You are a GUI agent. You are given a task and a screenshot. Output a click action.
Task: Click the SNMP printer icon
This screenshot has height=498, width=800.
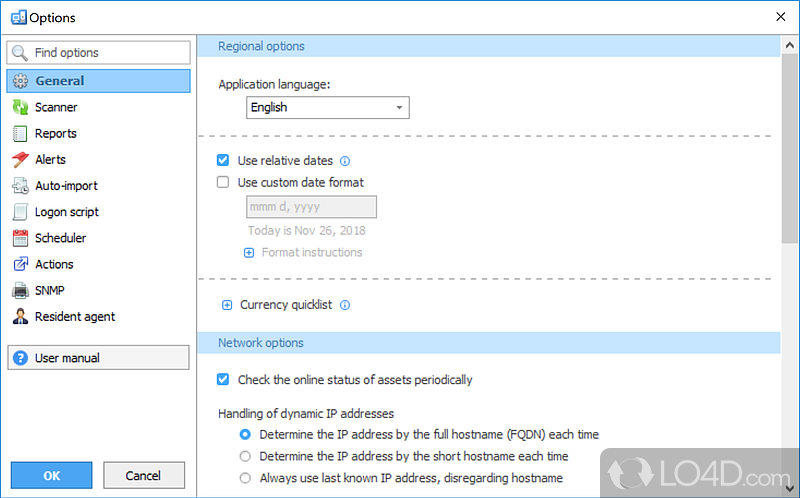click(19, 290)
